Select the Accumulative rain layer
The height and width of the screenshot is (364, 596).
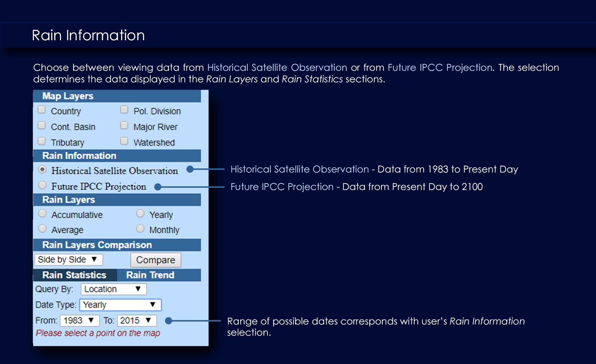42,213
